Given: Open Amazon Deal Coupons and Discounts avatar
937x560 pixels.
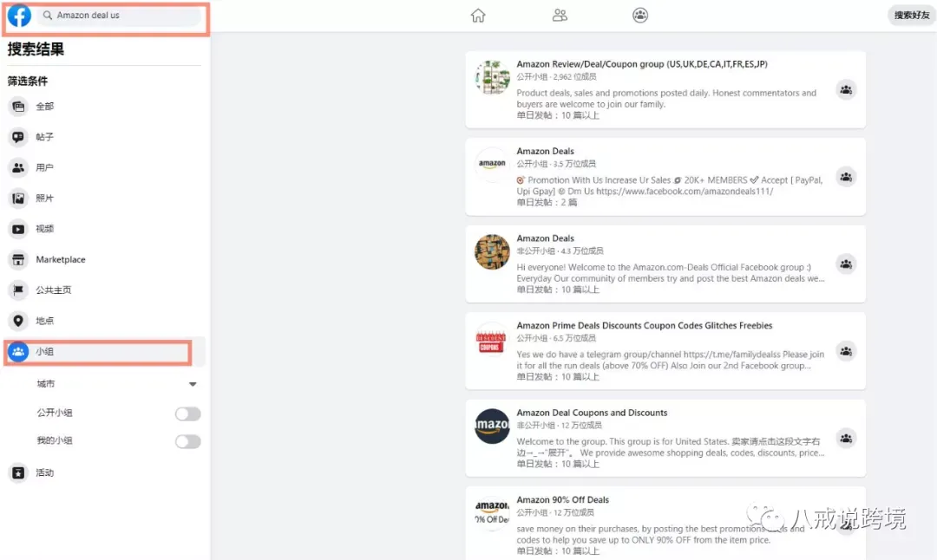Looking at the screenshot, I should tap(492, 427).
